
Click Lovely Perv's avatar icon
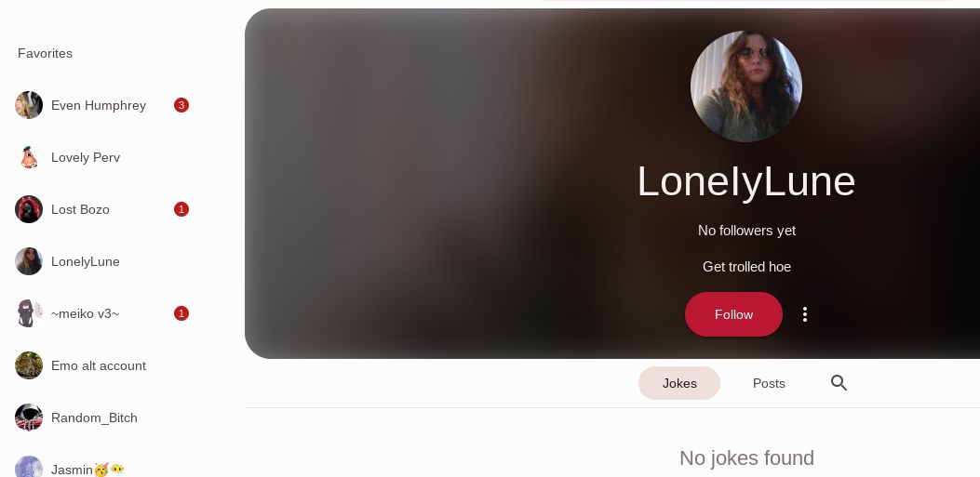point(29,157)
